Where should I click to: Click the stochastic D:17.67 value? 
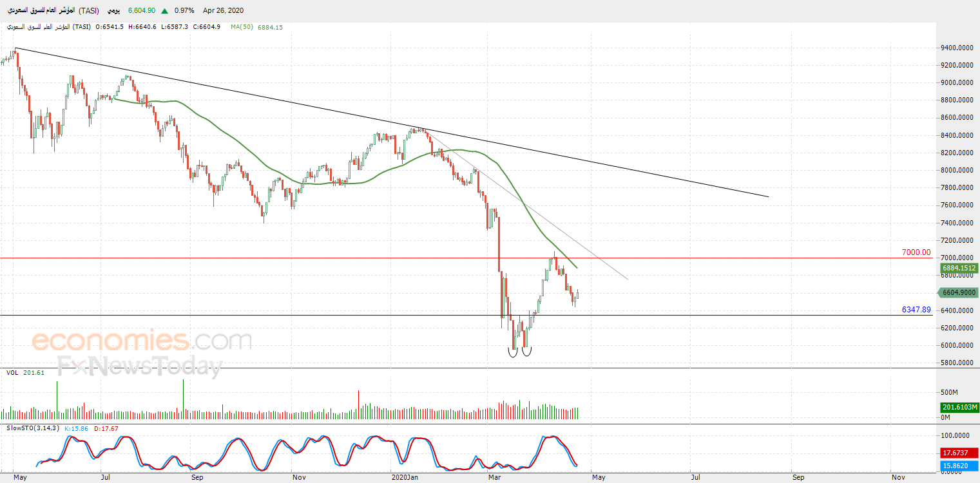pyautogui.click(x=106, y=428)
